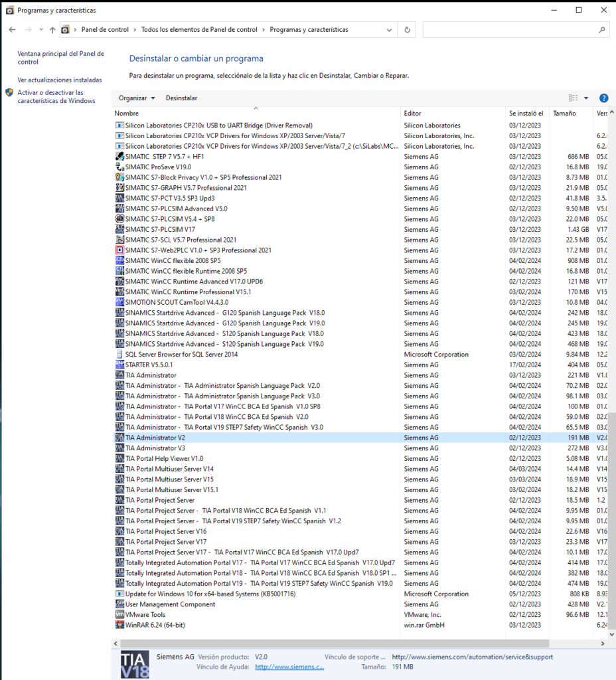
Task: Open the Organizar dropdown menu
Action: (137, 98)
